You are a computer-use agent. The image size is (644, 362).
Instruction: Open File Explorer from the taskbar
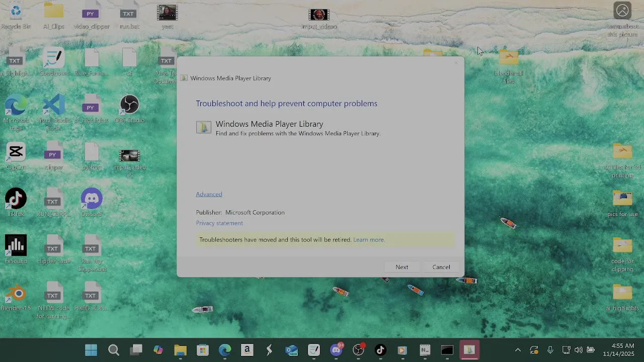click(180, 350)
